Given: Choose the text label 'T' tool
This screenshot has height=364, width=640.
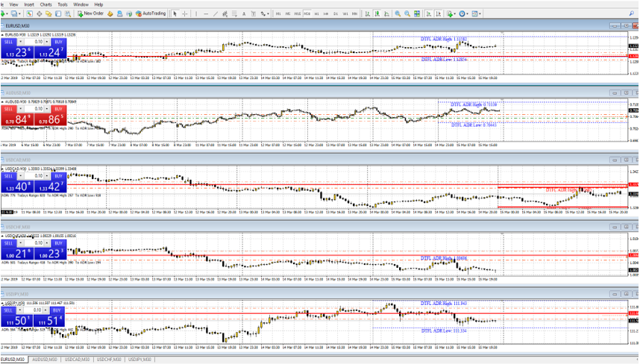Looking at the screenshot, I should tap(254, 13).
